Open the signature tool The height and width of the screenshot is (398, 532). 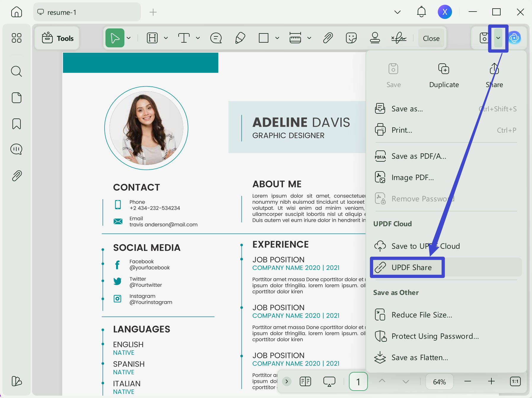point(399,38)
